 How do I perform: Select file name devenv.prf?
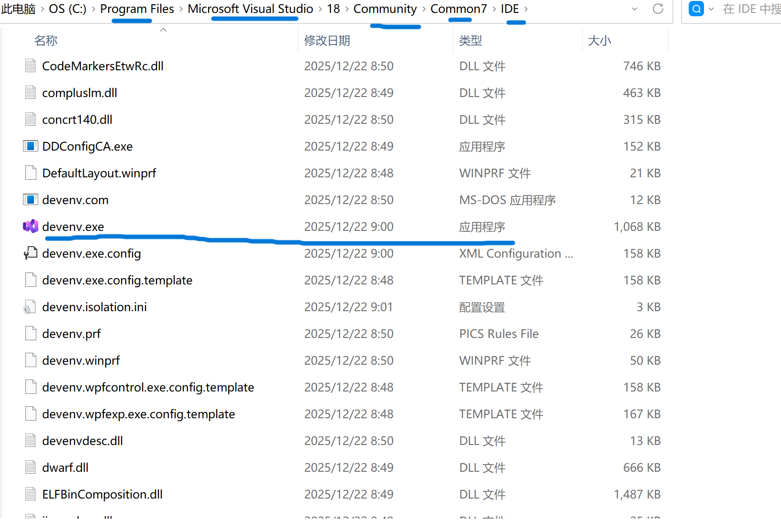(71, 334)
